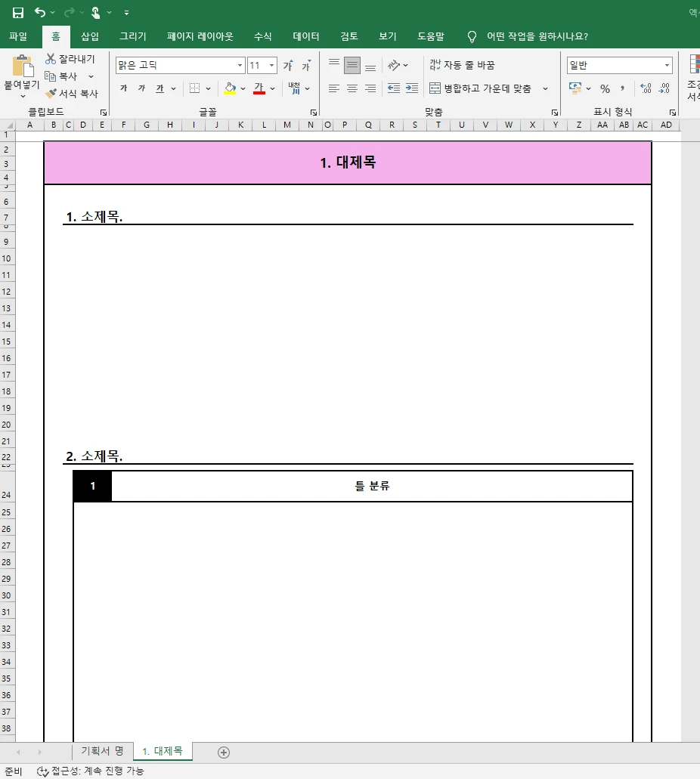Viewport: 700px width, 779px height.
Task: Click the Increase Decimal icon
Action: 646,88
